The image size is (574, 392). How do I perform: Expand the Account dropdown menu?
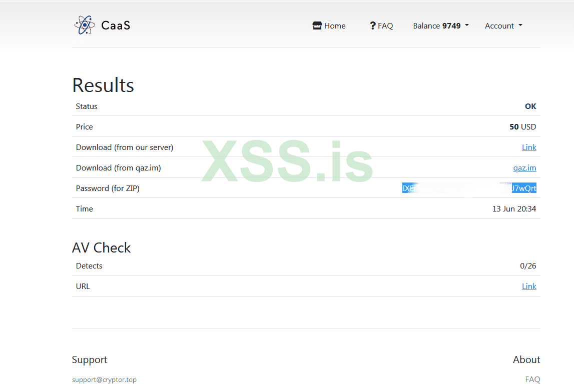(504, 25)
